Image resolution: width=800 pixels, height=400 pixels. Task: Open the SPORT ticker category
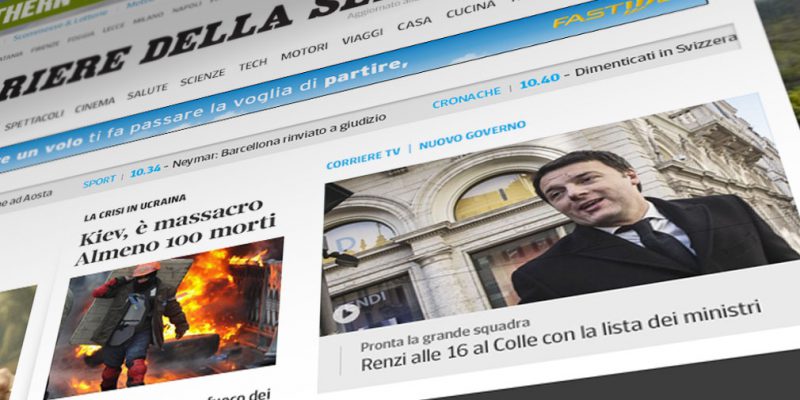coord(99,181)
